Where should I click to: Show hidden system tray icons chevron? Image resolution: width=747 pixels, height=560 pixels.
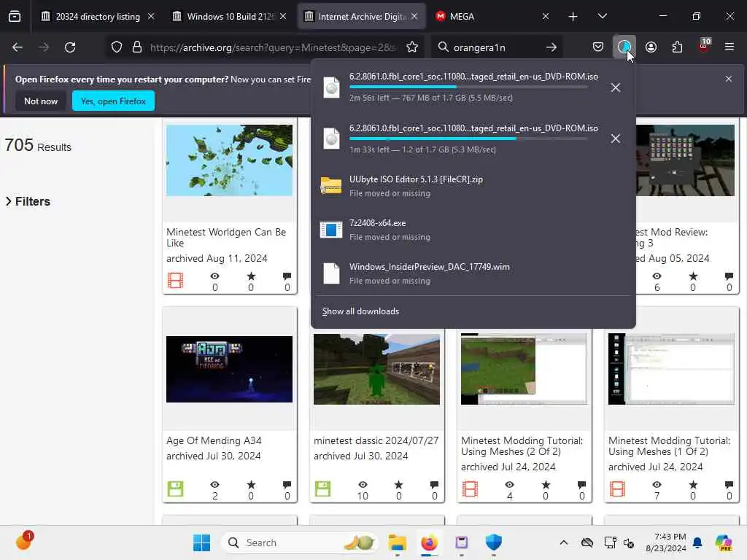tap(564, 542)
